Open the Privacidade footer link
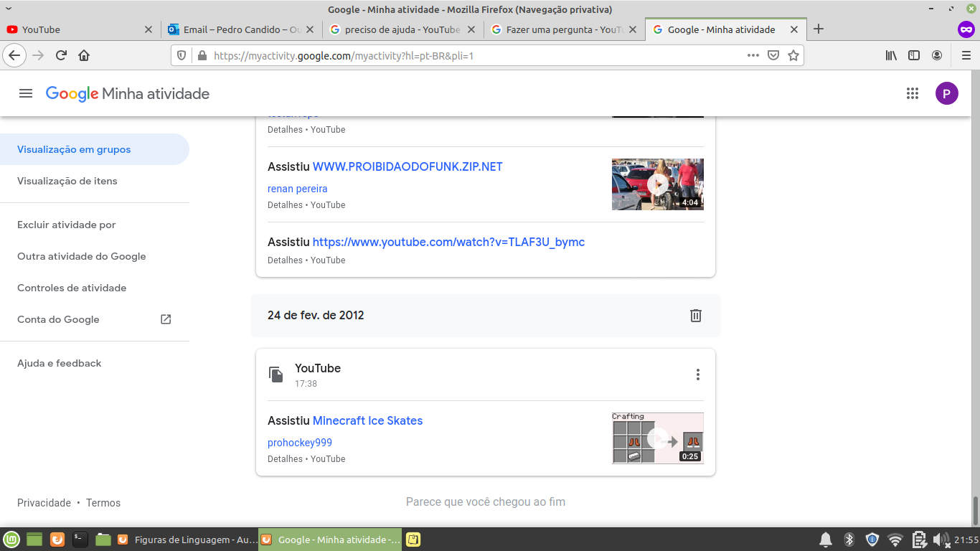The width and height of the screenshot is (980, 551). [44, 503]
